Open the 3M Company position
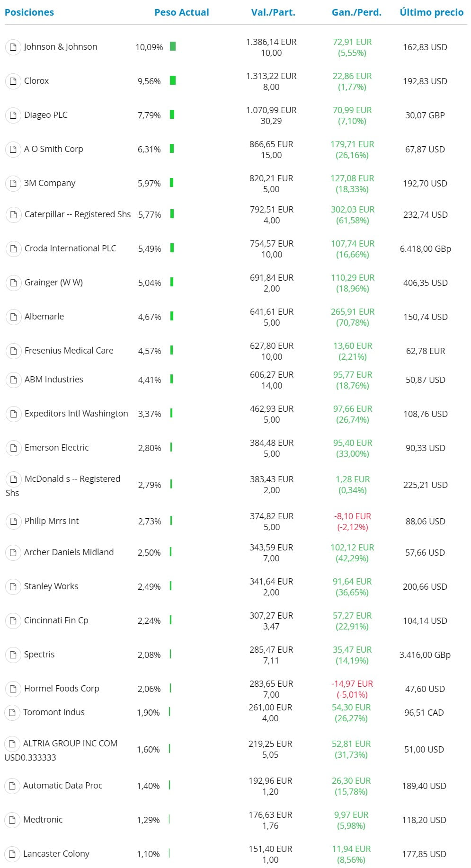The width and height of the screenshot is (471, 868). [50, 183]
